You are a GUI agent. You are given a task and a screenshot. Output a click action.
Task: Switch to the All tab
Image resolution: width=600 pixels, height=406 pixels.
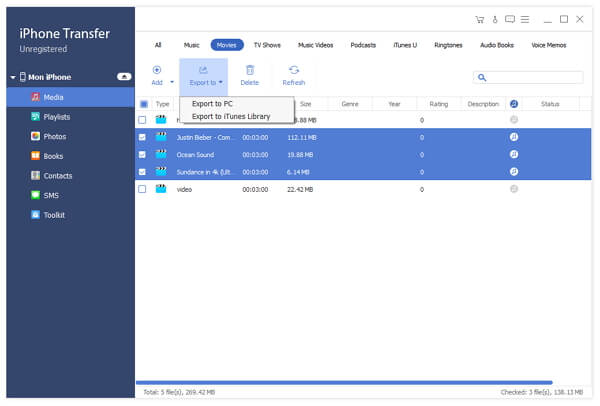[x=158, y=45]
